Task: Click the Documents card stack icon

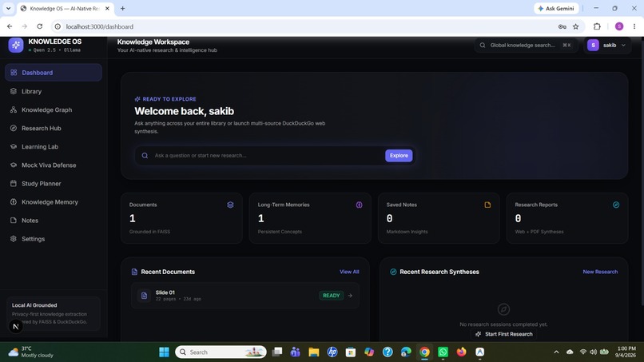Action: pyautogui.click(x=230, y=205)
